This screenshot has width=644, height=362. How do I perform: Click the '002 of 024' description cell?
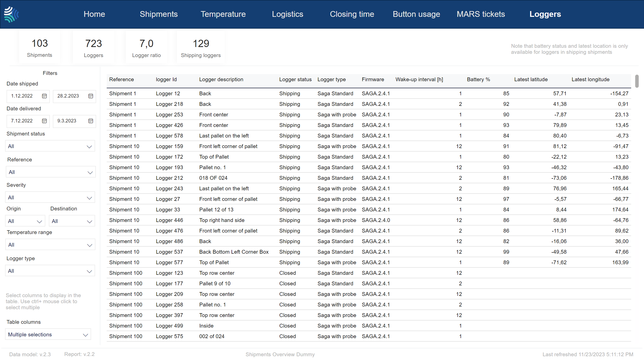[212, 336]
